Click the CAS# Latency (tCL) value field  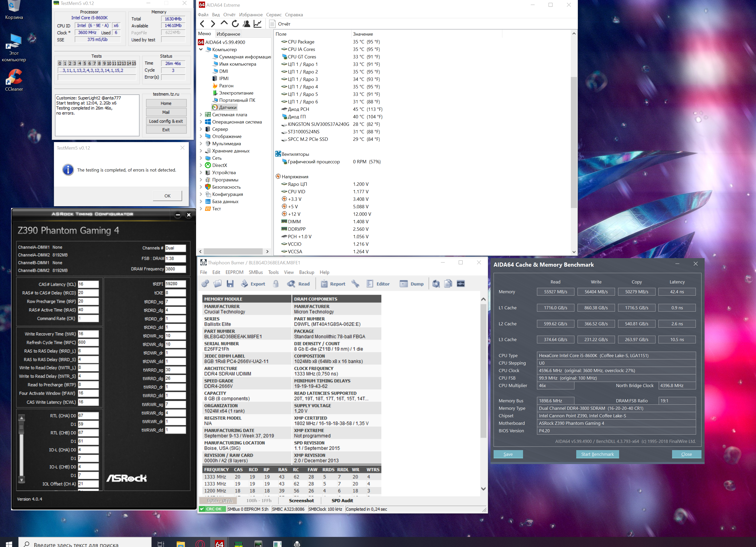click(x=88, y=284)
